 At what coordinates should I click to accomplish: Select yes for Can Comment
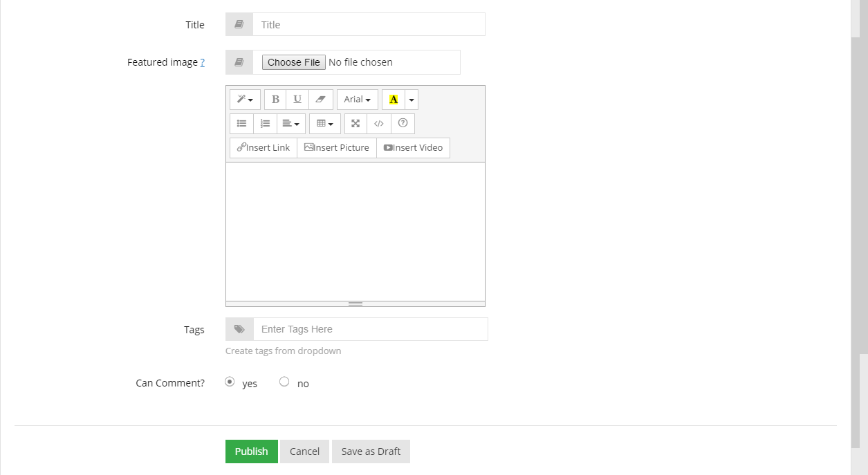tap(230, 382)
